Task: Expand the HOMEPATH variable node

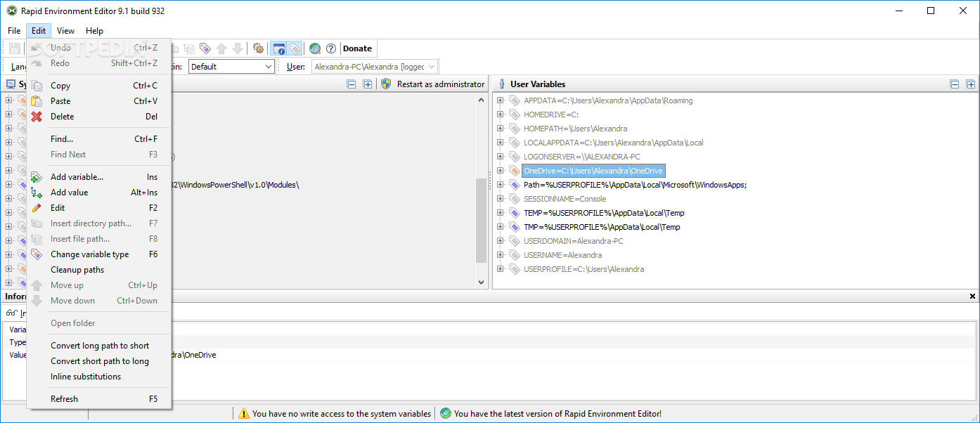Action: tap(501, 129)
